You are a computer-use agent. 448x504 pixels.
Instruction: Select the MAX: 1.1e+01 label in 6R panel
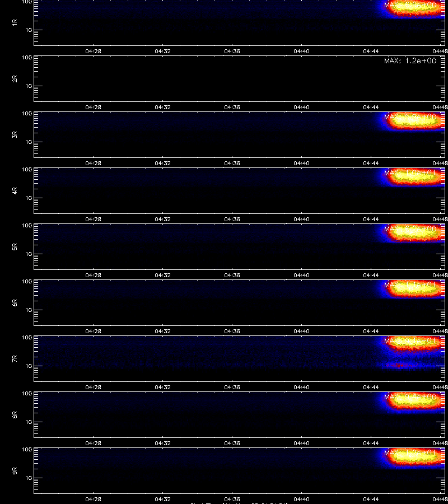point(410,285)
